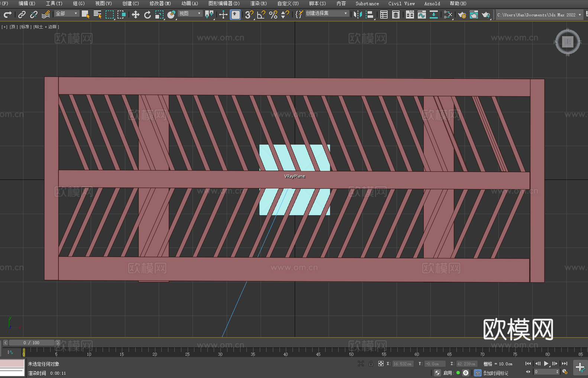Open the Curve Editor
Viewport: 588px width, 378px height.
click(x=422, y=14)
